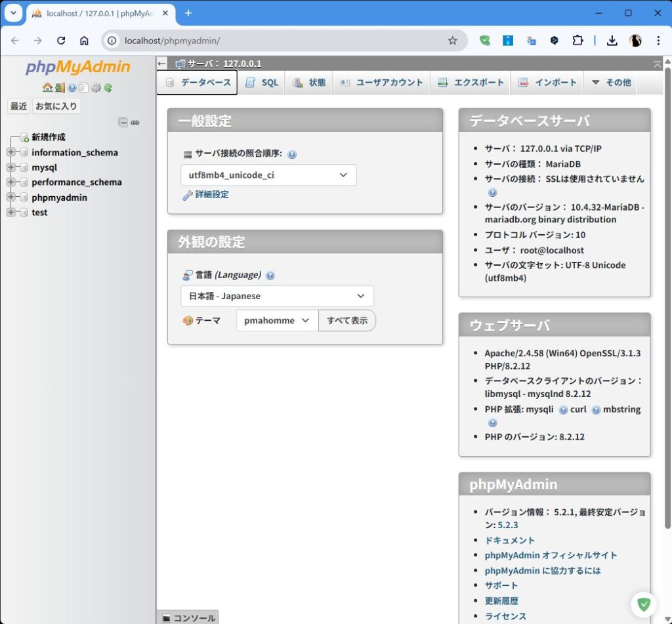The image size is (672, 624).
Task: Open the エクスポート tab
Action: pyautogui.click(x=471, y=83)
